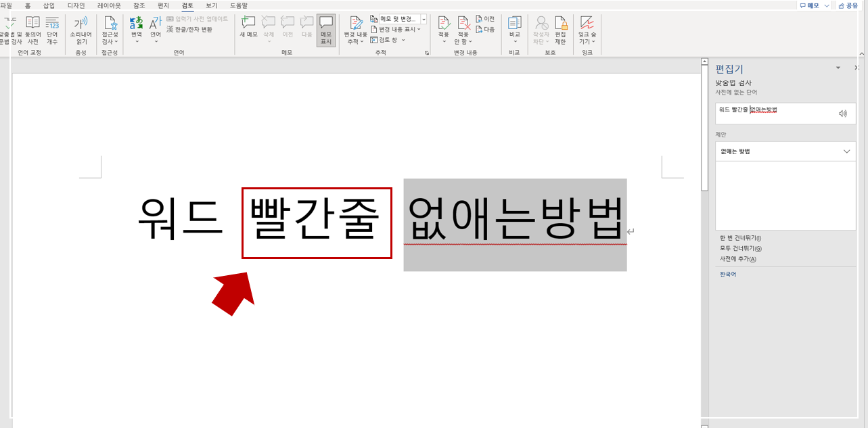Switch to the 디자인 tab
This screenshot has height=428, width=868.
click(x=76, y=5)
